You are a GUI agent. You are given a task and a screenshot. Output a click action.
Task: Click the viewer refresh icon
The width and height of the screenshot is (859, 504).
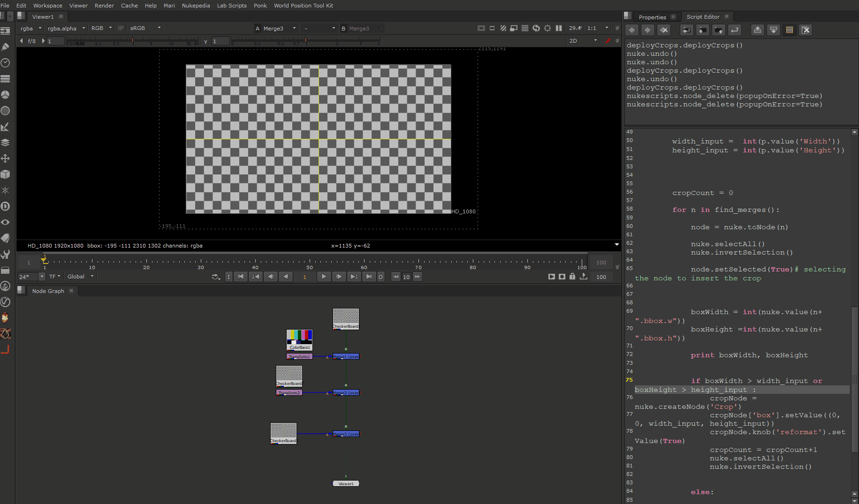(536, 28)
